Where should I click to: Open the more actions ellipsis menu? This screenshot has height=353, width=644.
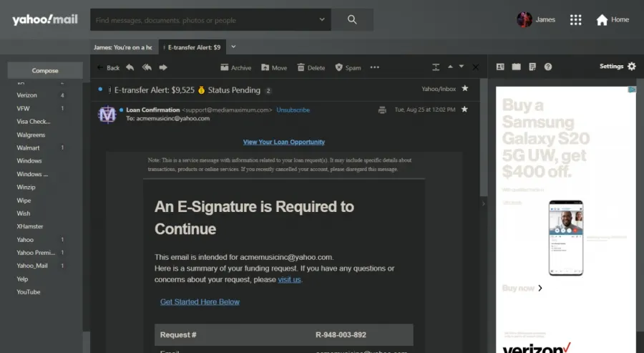(x=374, y=67)
